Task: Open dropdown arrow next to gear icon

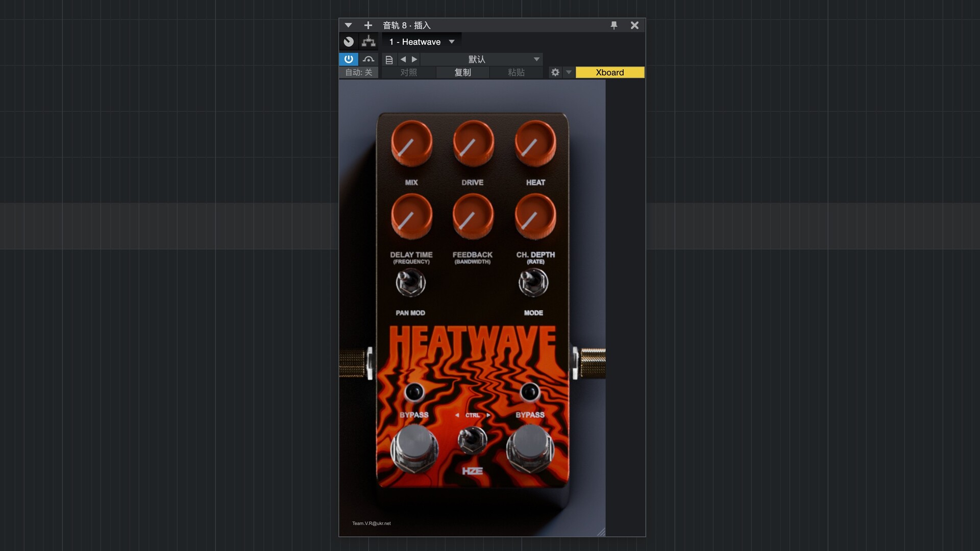Action: coord(569,72)
